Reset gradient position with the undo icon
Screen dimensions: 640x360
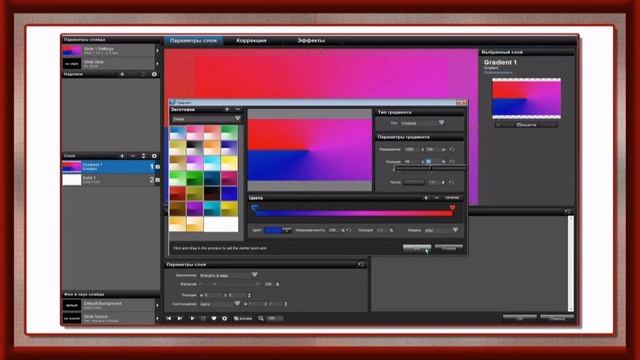452,162
